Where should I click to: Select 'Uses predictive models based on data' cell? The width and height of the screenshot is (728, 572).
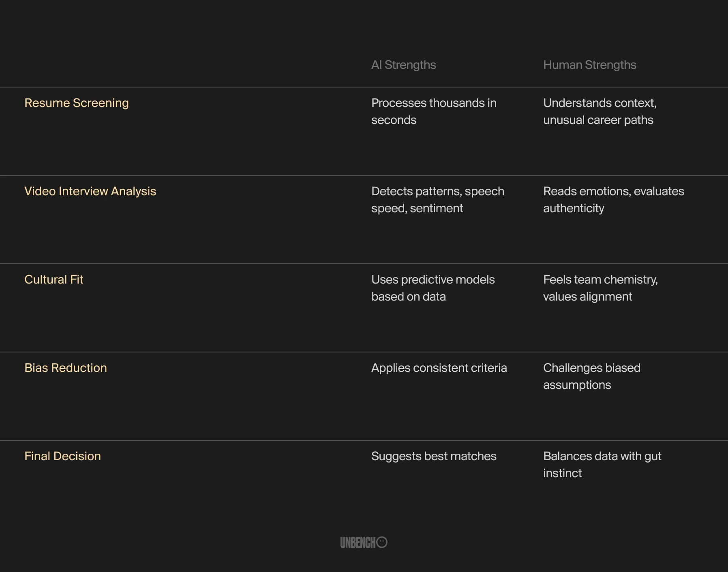click(433, 288)
